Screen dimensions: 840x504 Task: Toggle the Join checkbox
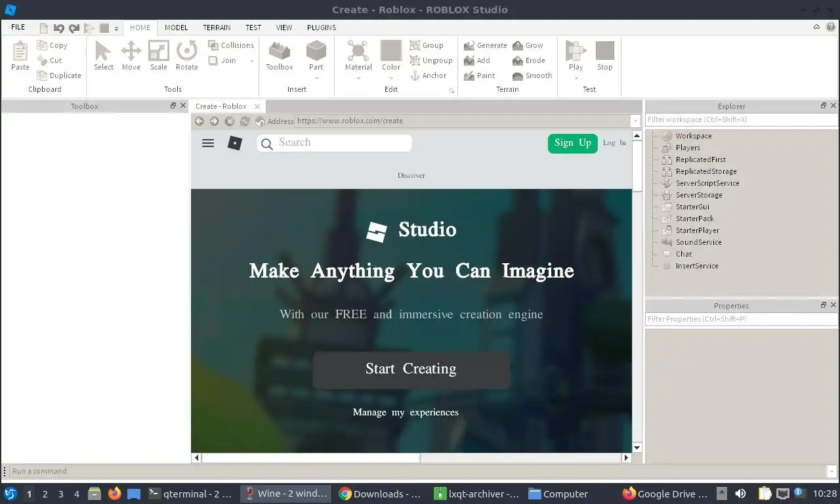click(213, 60)
